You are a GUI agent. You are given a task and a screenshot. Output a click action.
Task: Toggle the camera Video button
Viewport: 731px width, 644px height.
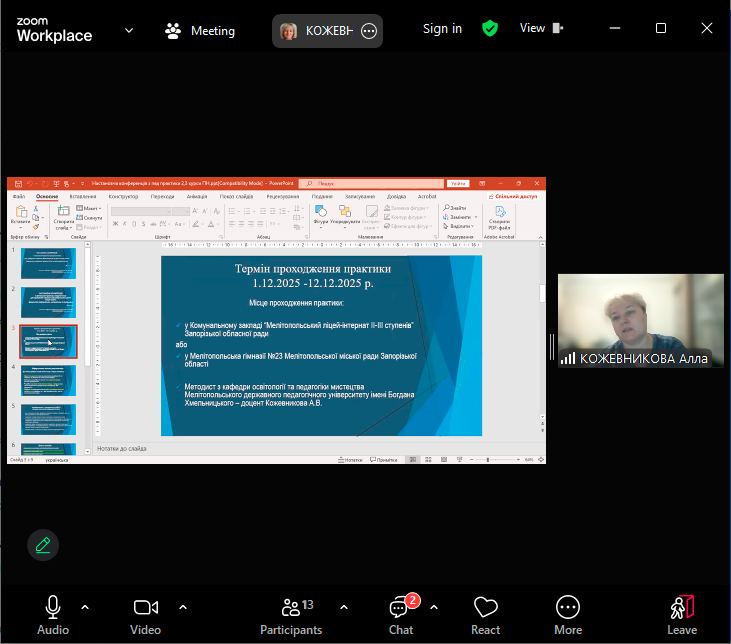pos(146,608)
